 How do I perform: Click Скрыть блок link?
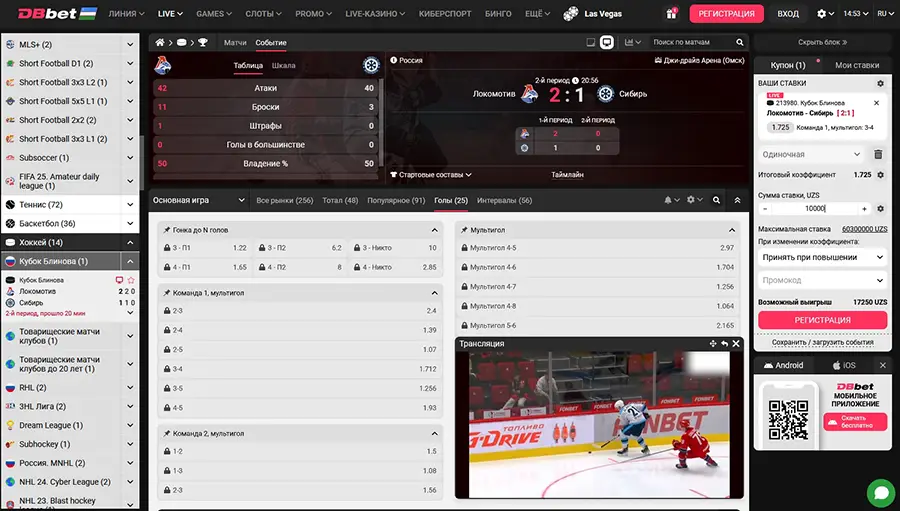coord(822,42)
